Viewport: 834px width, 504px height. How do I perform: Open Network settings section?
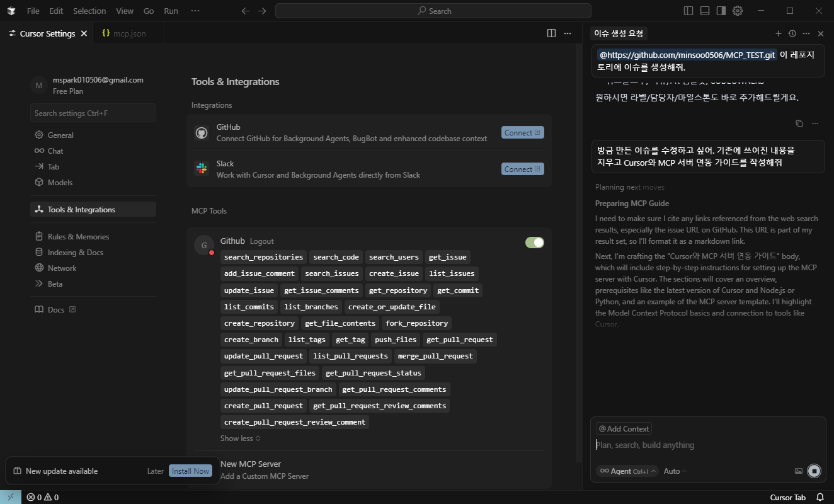point(93,268)
